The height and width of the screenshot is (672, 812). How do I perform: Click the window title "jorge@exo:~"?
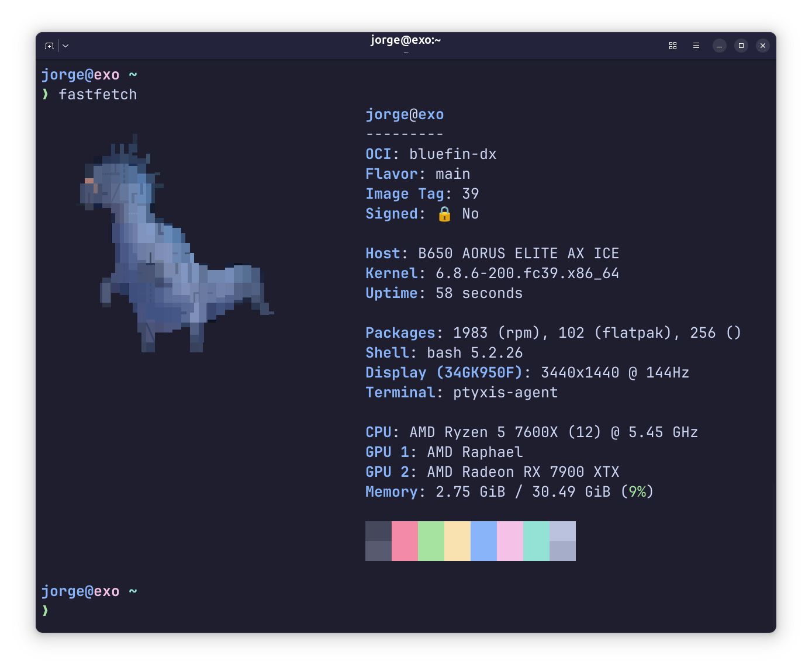(406, 40)
